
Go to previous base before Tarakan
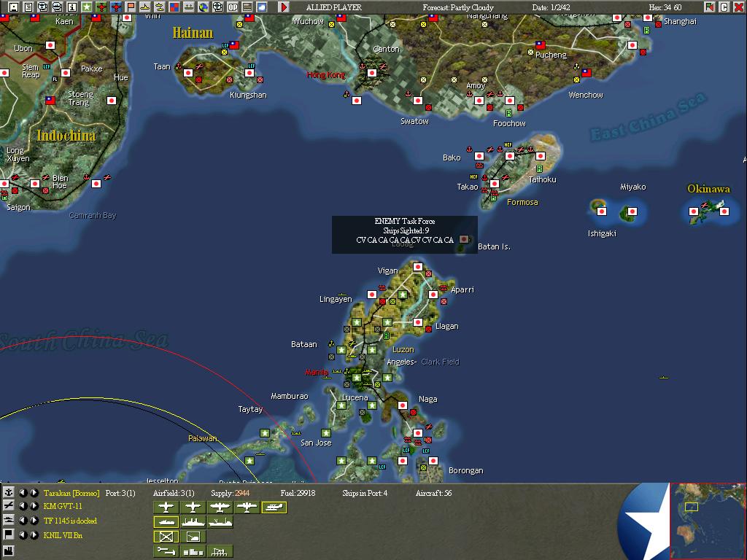click(23, 492)
